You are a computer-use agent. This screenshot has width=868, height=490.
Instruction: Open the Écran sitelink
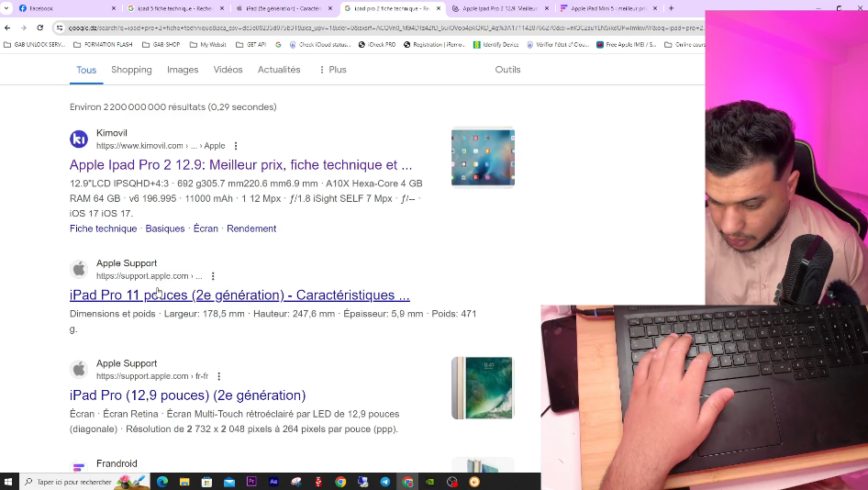pyautogui.click(x=206, y=228)
